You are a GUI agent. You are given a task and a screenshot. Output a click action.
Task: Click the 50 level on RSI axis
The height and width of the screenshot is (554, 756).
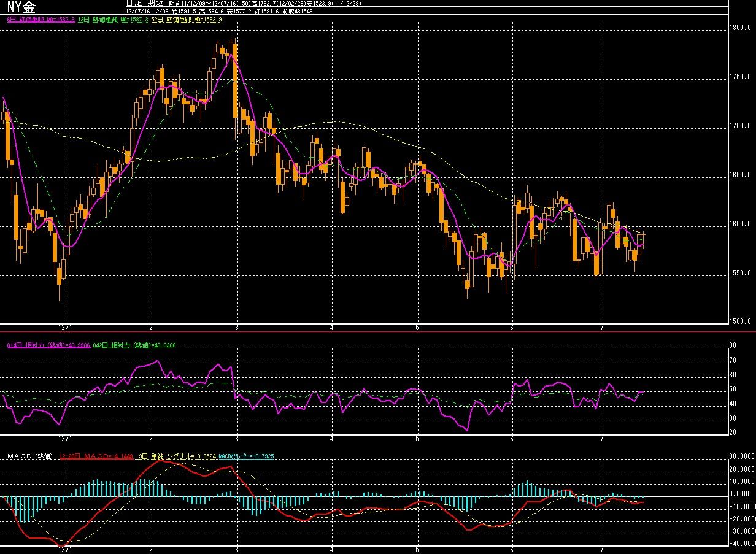(732, 389)
